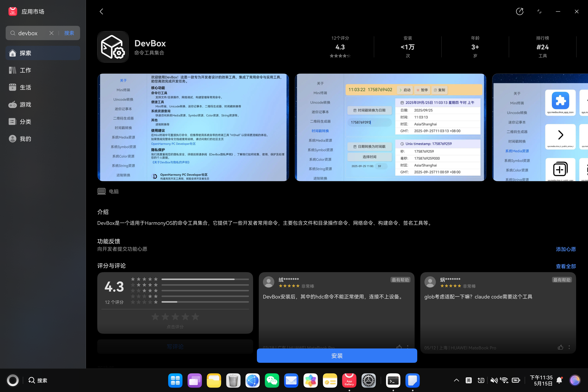Viewport: 588px width, 392px height.
Task: Open WeChat from the dock
Action: (272, 381)
